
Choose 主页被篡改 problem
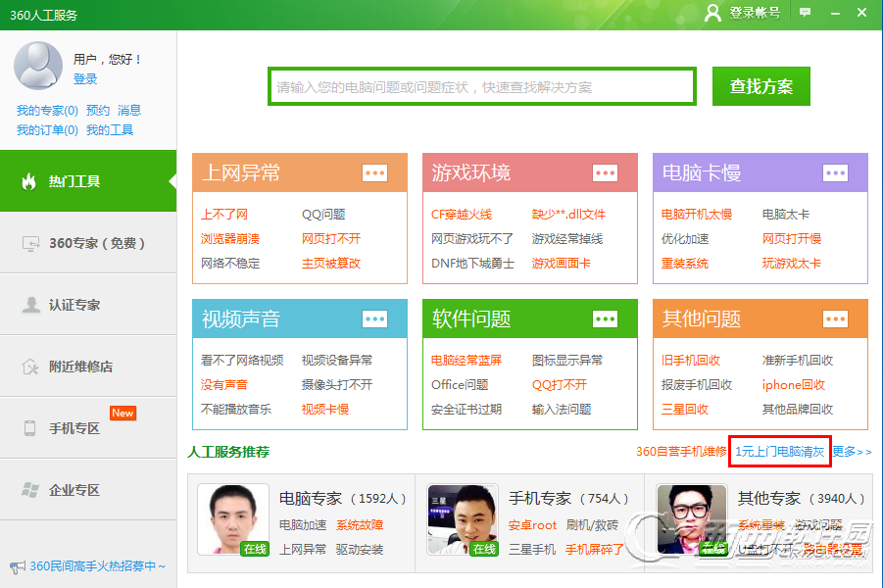tap(330, 264)
